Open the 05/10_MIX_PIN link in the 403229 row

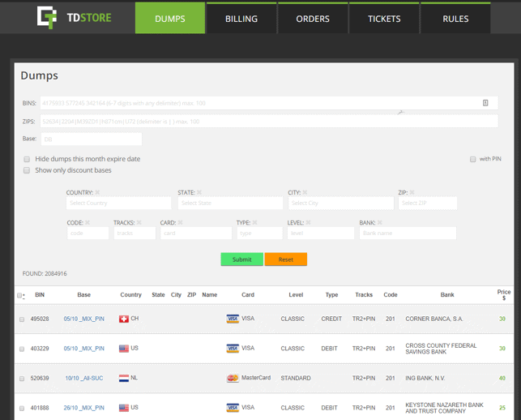coord(83,349)
